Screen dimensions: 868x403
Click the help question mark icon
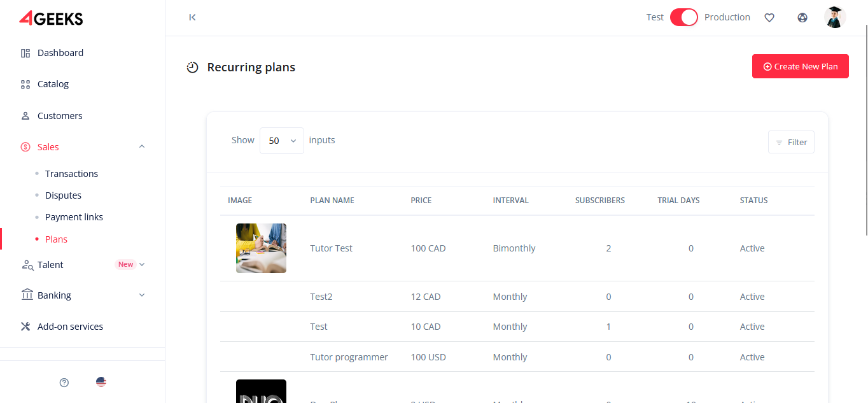coord(64,383)
